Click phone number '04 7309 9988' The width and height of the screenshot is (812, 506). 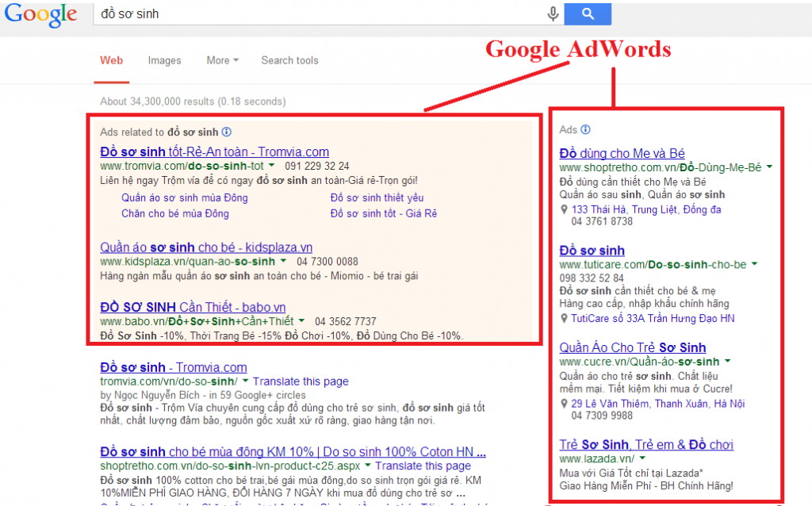click(602, 416)
